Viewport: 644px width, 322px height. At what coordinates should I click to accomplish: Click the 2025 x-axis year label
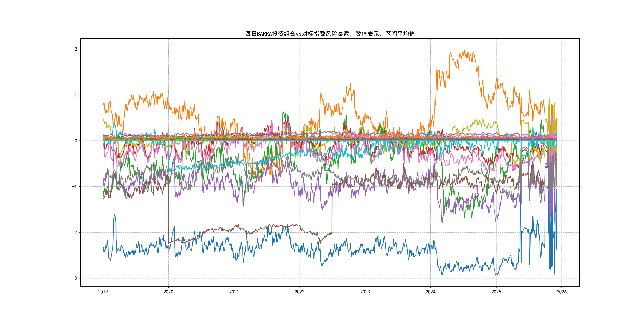496,292
